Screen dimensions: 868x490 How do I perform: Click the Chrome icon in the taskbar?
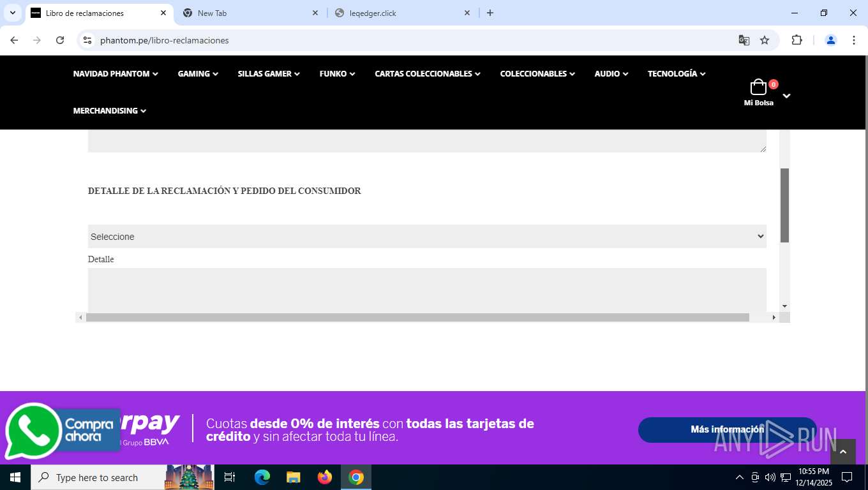coord(356,477)
